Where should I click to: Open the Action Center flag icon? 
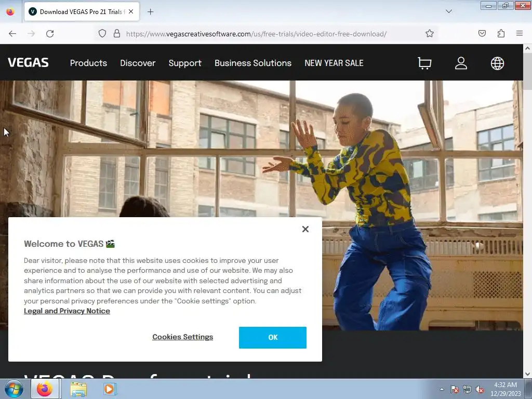[454, 389]
